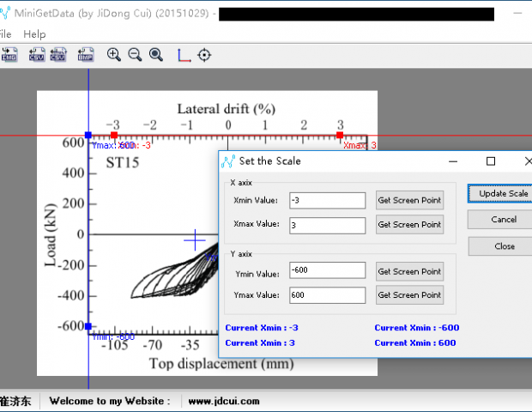Focus the Xmin Value input field
The image size is (532, 412).
pyautogui.click(x=327, y=201)
